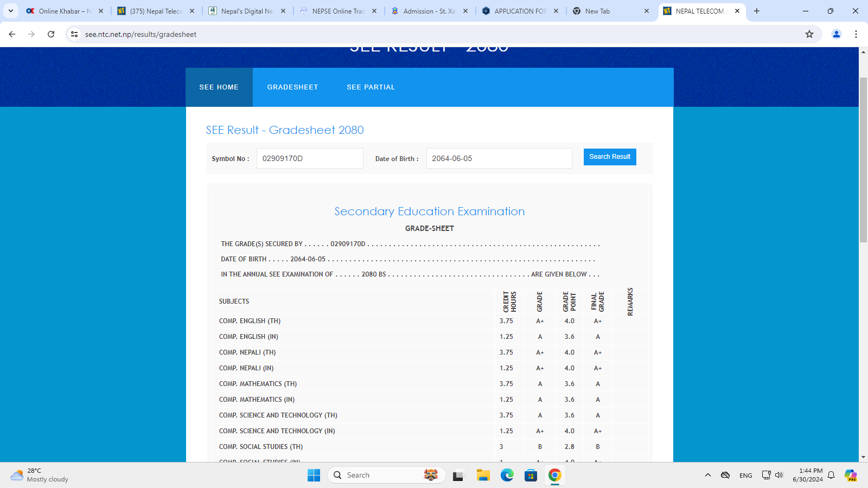Bookmark this page with the star icon
868x488 pixels.
tap(809, 34)
